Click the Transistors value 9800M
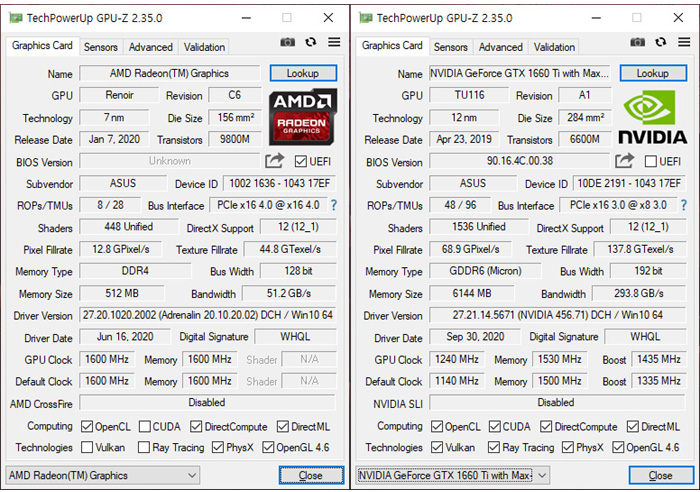Screen dimensions: 700x492 [x=235, y=139]
